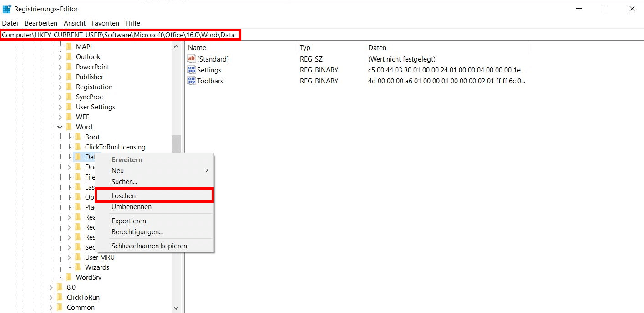The height and width of the screenshot is (313, 644).
Task: Expand the WEF key
Action: 60,117
